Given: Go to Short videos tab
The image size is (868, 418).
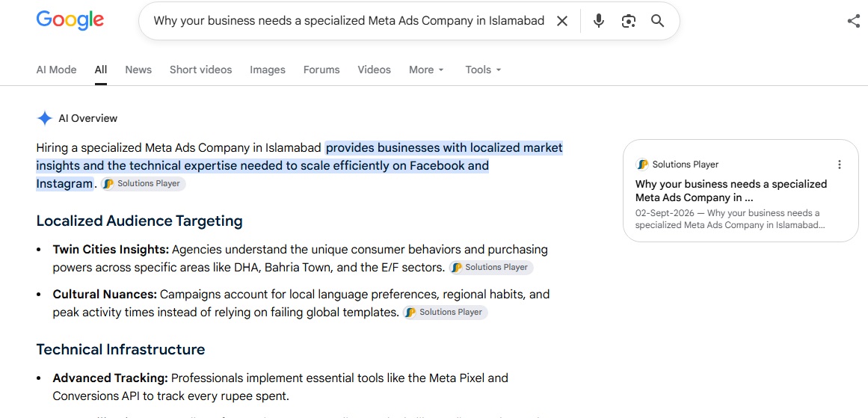Looking at the screenshot, I should (200, 70).
